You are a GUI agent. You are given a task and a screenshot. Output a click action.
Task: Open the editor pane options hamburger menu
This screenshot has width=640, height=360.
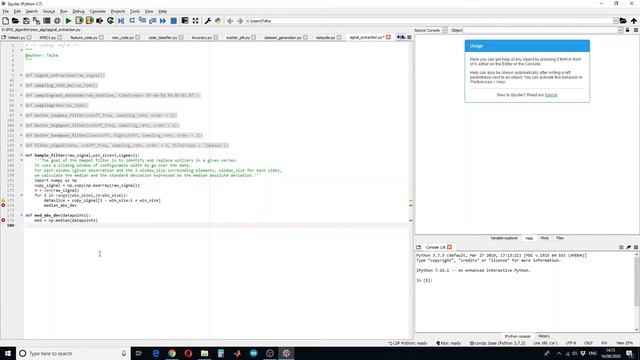tap(409, 37)
